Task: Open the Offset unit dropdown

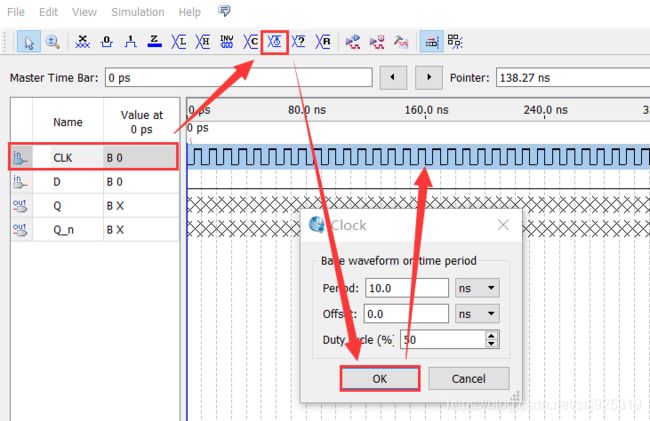Action: point(477,314)
